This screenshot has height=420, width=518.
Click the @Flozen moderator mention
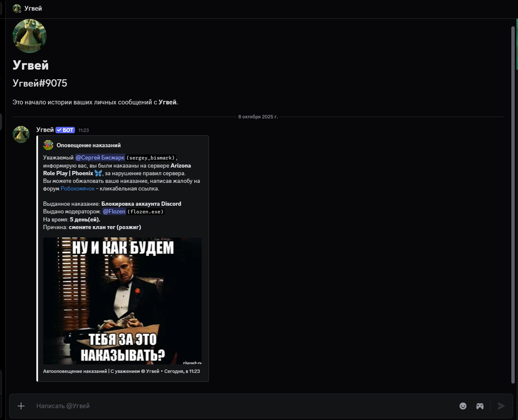click(114, 212)
